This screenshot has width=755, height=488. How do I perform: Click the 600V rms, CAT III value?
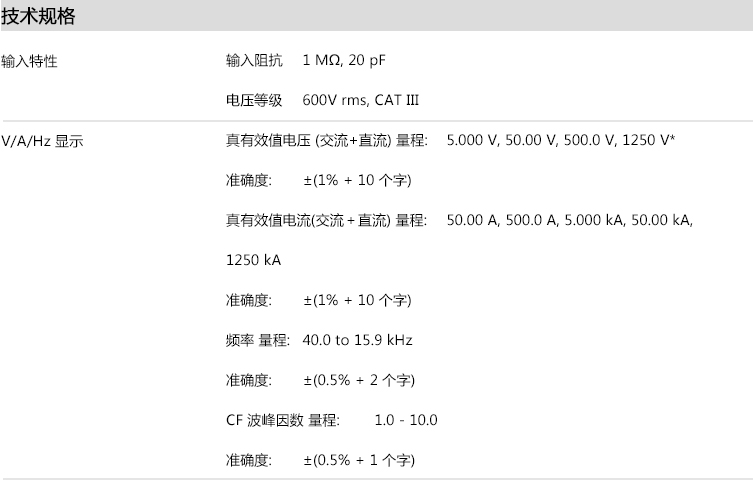coord(360,101)
